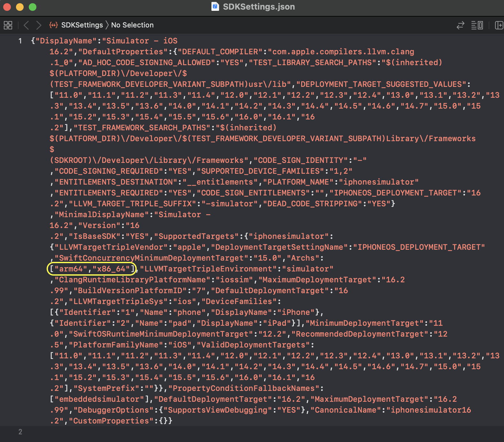504x442 pixels.
Task: Click "AD_HOC_CODE_SIGNING_ALLOWED" key
Action: tap(147, 63)
